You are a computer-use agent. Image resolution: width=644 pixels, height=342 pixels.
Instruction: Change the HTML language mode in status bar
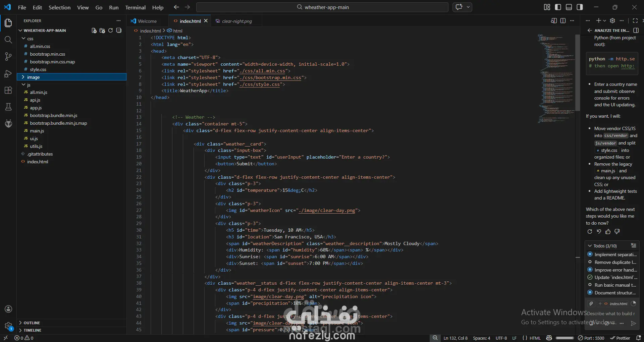coord(535,338)
